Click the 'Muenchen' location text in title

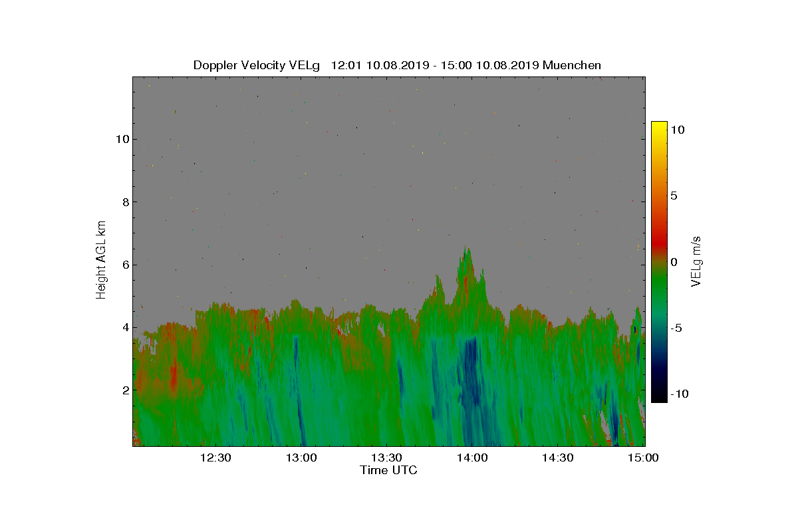point(572,65)
